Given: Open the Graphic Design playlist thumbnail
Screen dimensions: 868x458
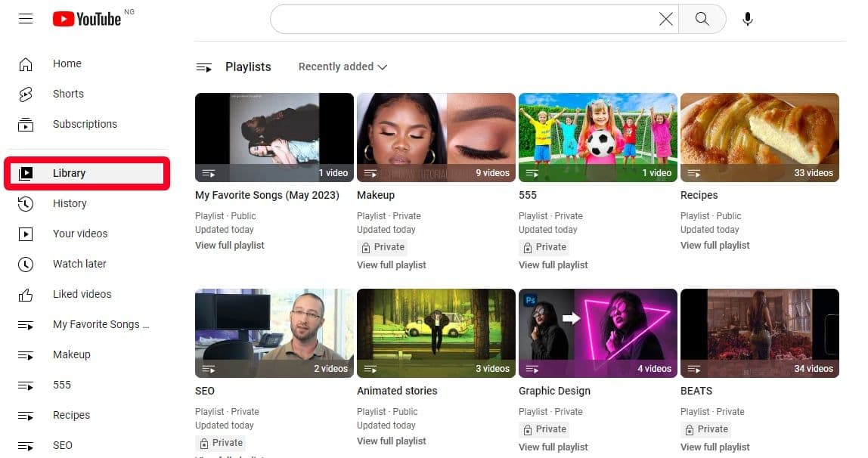Looking at the screenshot, I should (597, 333).
